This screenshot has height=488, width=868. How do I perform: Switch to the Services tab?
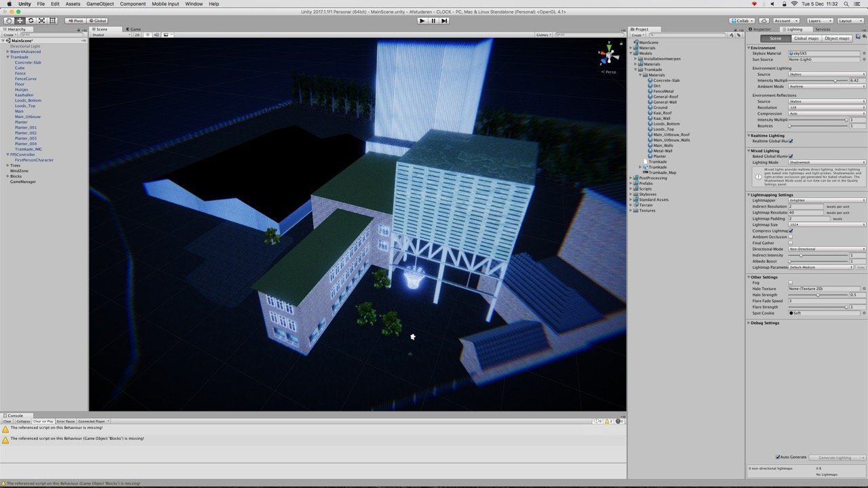pos(823,29)
